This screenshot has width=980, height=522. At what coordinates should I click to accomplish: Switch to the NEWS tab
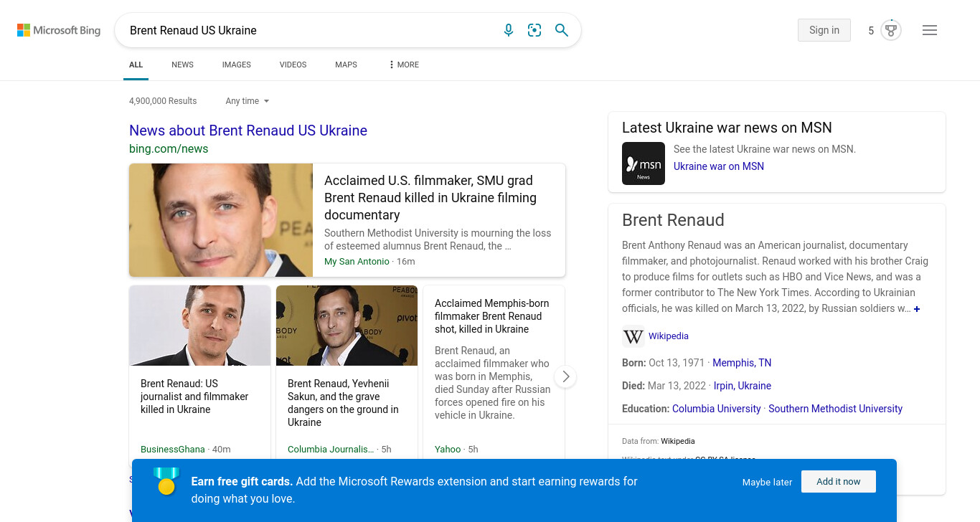pyautogui.click(x=182, y=65)
